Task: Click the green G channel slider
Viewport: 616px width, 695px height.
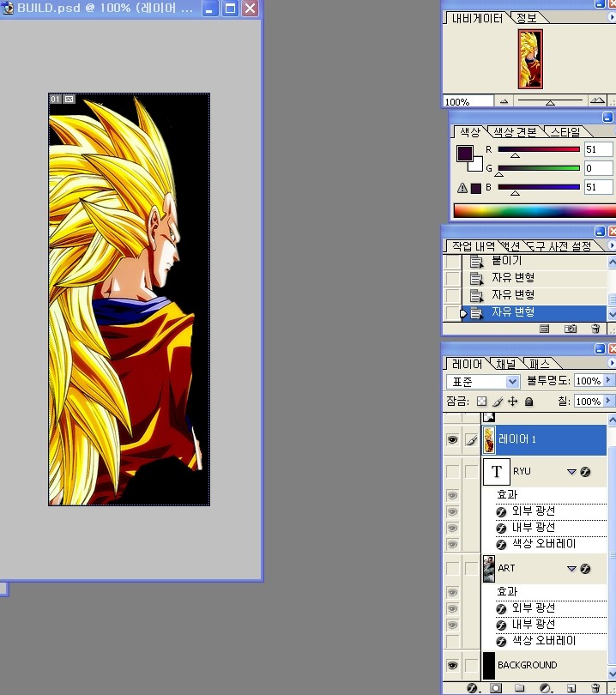Action: coord(539,168)
